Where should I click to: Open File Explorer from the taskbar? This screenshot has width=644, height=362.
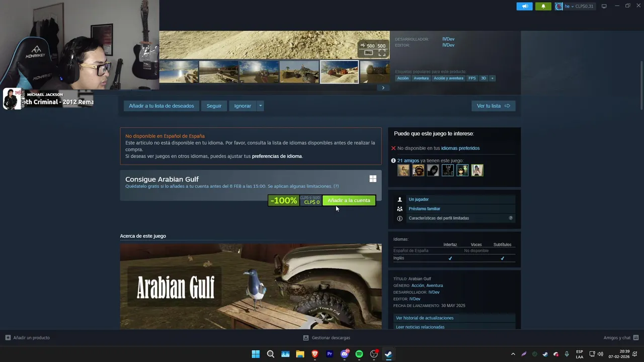pyautogui.click(x=300, y=354)
